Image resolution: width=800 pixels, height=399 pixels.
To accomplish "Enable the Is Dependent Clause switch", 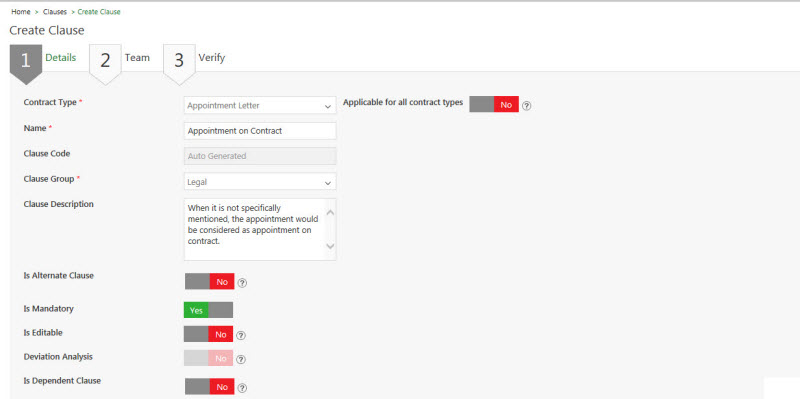I will click(210, 387).
